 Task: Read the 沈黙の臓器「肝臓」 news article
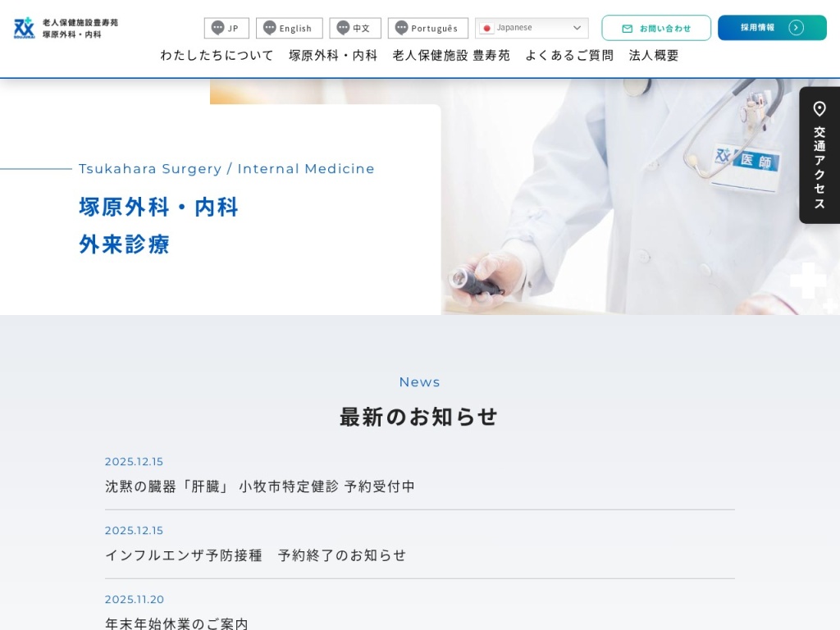[x=260, y=486]
